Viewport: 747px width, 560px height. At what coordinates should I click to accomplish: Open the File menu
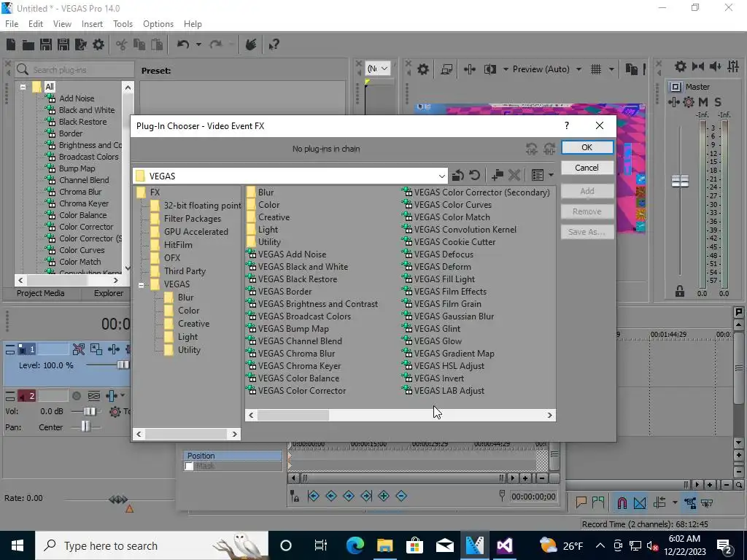12,24
